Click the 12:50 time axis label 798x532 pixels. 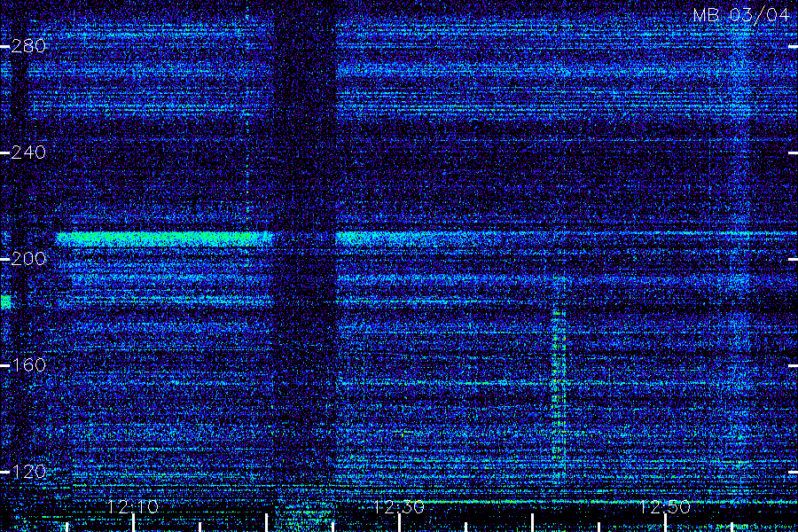(x=665, y=506)
